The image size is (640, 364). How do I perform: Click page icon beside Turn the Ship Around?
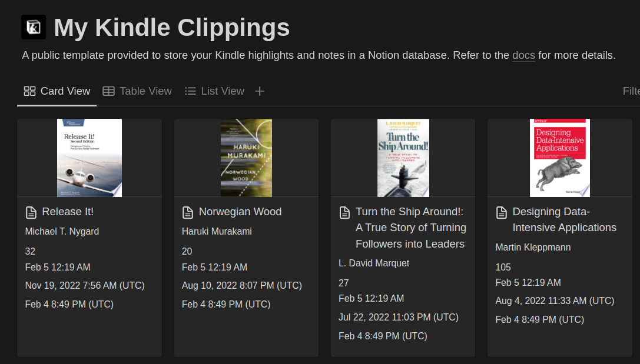click(344, 212)
